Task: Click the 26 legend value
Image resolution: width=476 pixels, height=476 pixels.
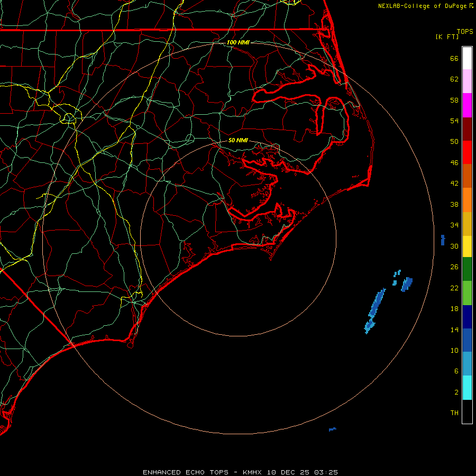Action: click(454, 267)
